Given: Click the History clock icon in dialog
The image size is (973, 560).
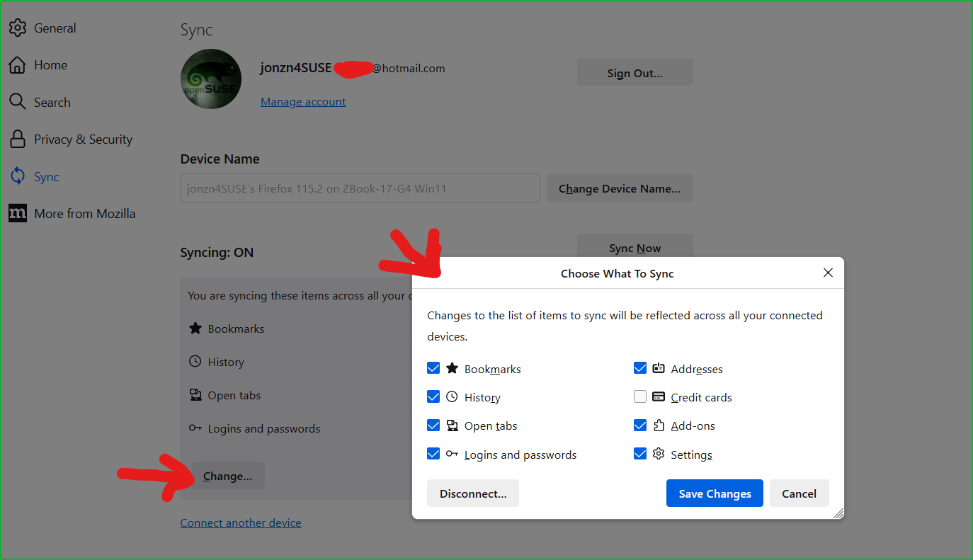Looking at the screenshot, I should pyautogui.click(x=452, y=397).
